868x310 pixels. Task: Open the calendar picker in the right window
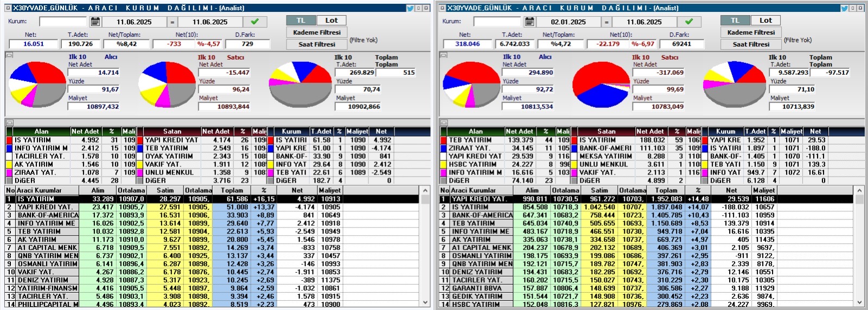click(x=529, y=22)
